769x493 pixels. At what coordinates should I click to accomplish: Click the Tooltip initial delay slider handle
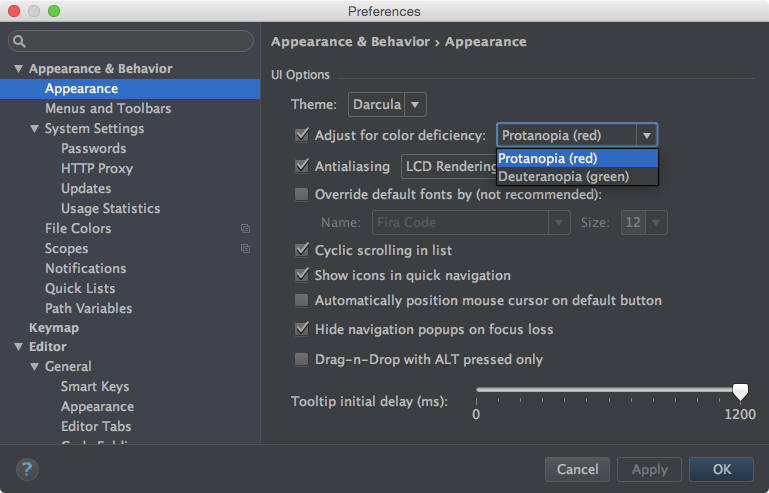(740, 391)
